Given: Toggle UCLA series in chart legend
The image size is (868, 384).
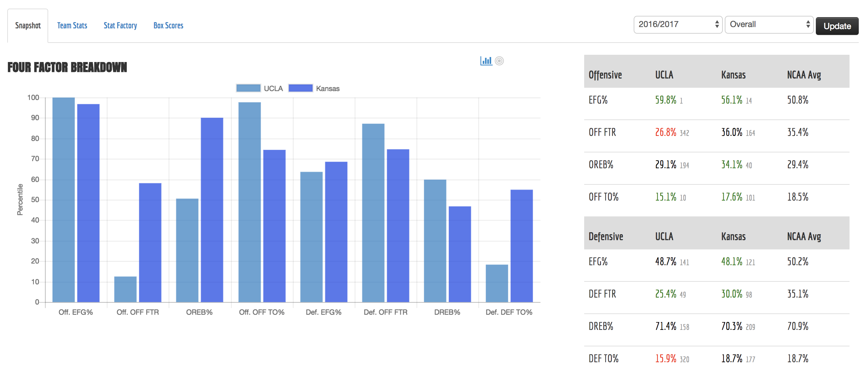Looking at the screenshot, I should (259, 88).
